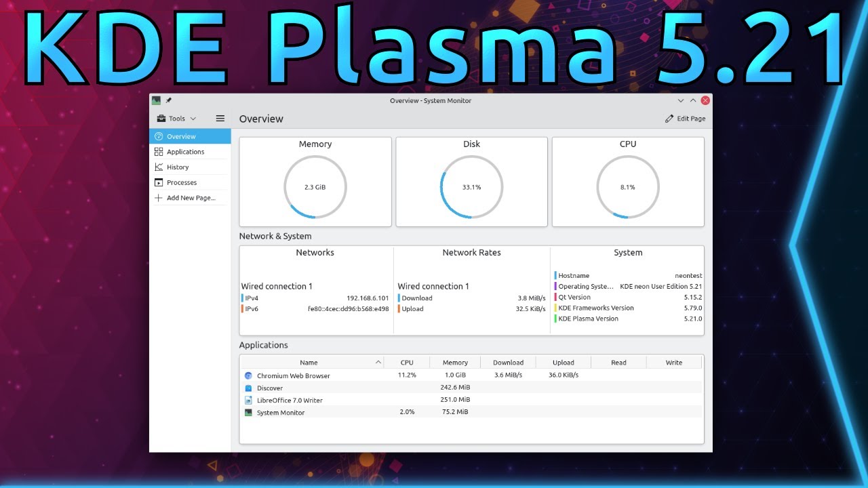Click the History chart icon in sidebar
The height and width of the screenshot is (488, 868).
159,167
